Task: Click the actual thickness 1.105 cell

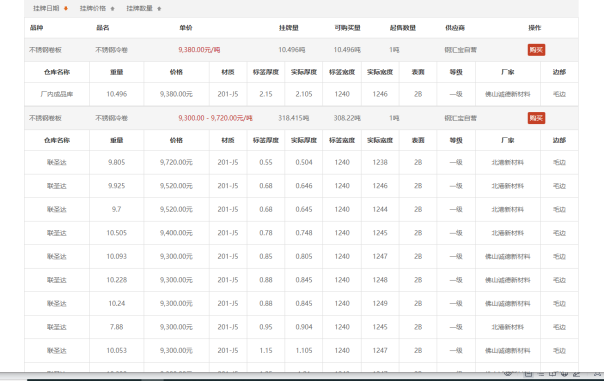Action: (304, 350)
